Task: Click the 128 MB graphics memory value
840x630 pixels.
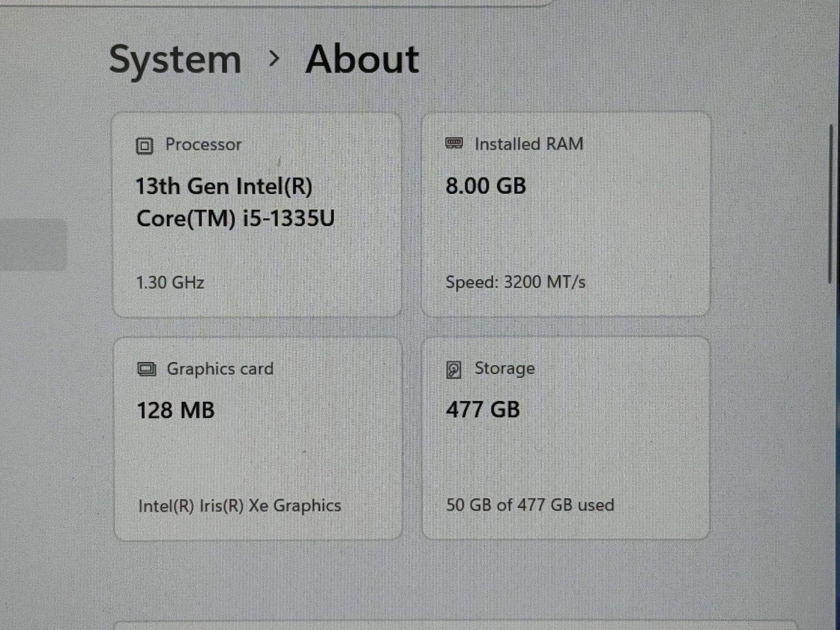Action: pyautogui.click(x=176, y=411)
